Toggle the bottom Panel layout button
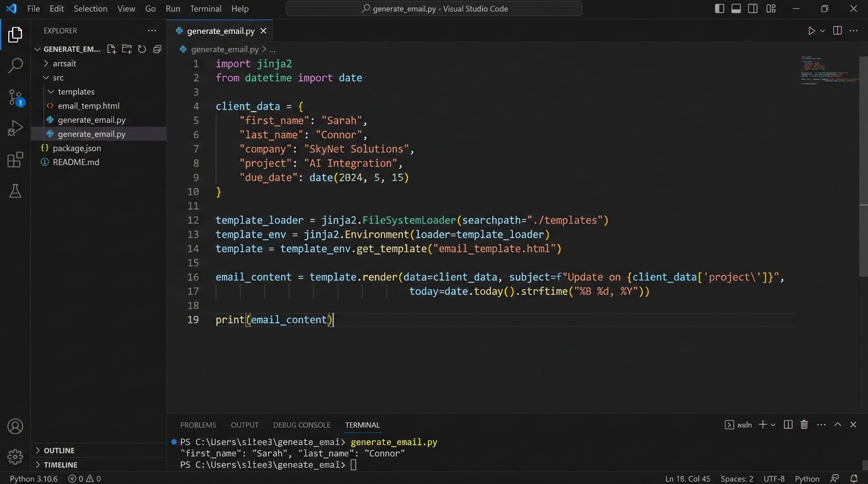This screenshot has width=868, height=484. [736, 9]
